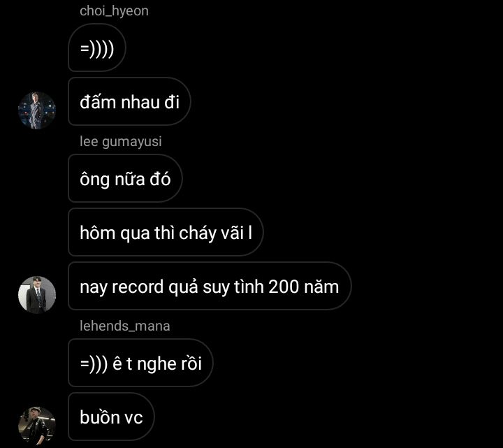Click the "hôm qua thì cháy vãi l" bubble
The height and width of the screenshot is (448, 503).
pyautogui.click(x=166, y=232)
